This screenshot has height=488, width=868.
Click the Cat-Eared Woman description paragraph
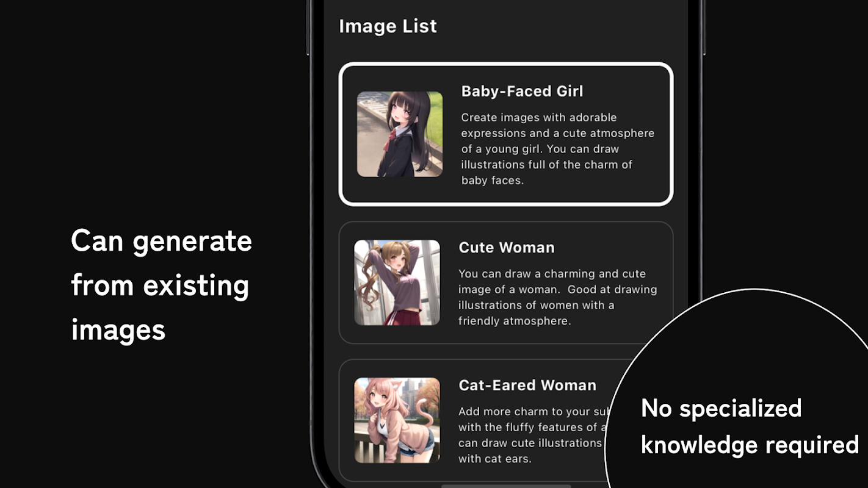click(531, 435)
